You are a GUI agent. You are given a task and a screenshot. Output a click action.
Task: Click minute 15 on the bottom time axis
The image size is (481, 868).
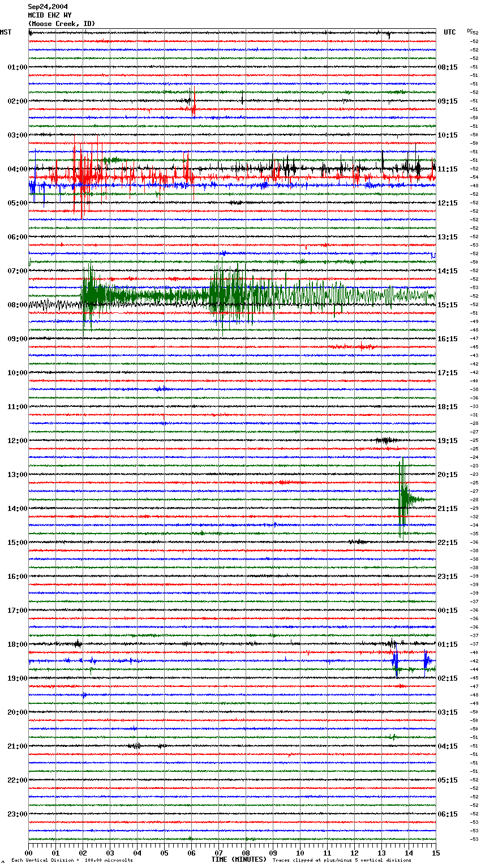tap(436, 853)
